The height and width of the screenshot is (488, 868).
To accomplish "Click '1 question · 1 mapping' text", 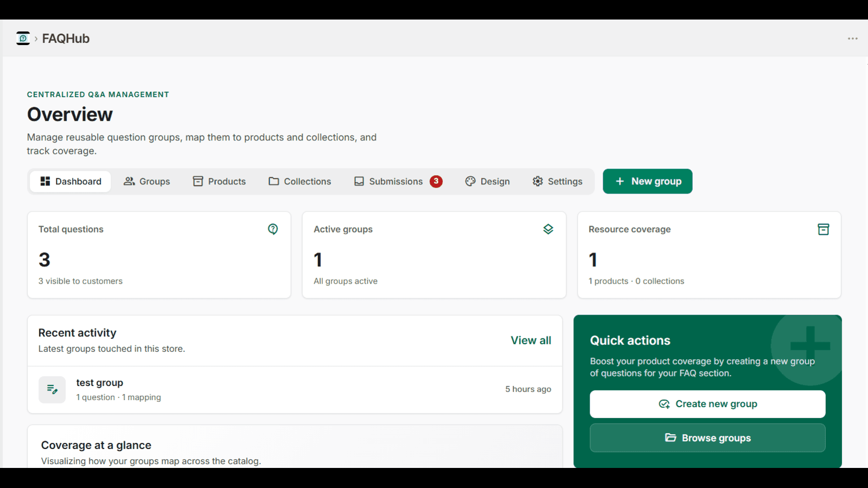I will (118, 397).
